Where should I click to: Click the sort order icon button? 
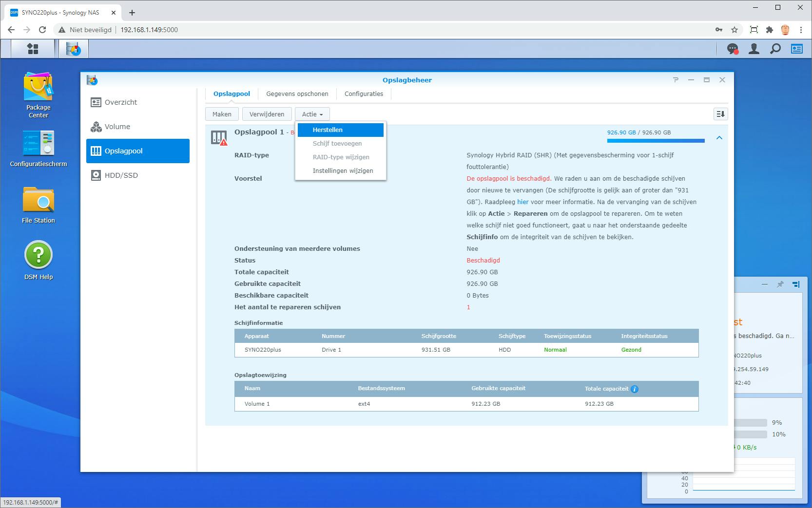point(720,114)
